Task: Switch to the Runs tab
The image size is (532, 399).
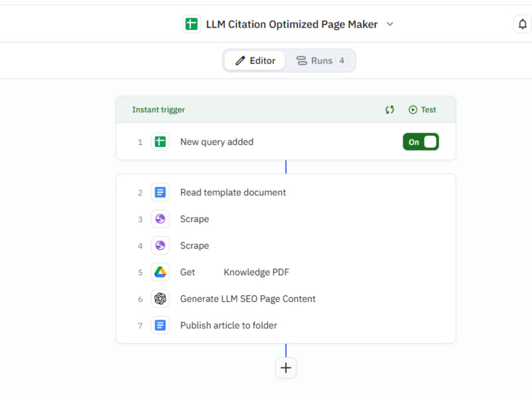Action: tap(321, 61)
